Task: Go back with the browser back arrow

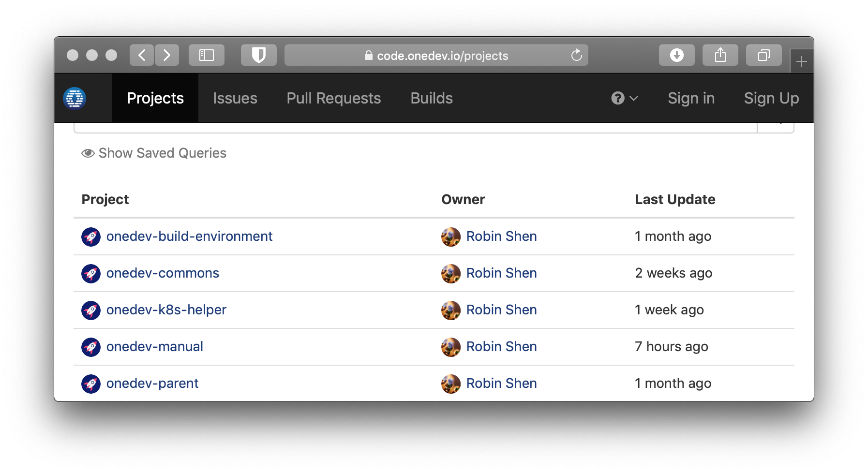Action: (142, 55)
